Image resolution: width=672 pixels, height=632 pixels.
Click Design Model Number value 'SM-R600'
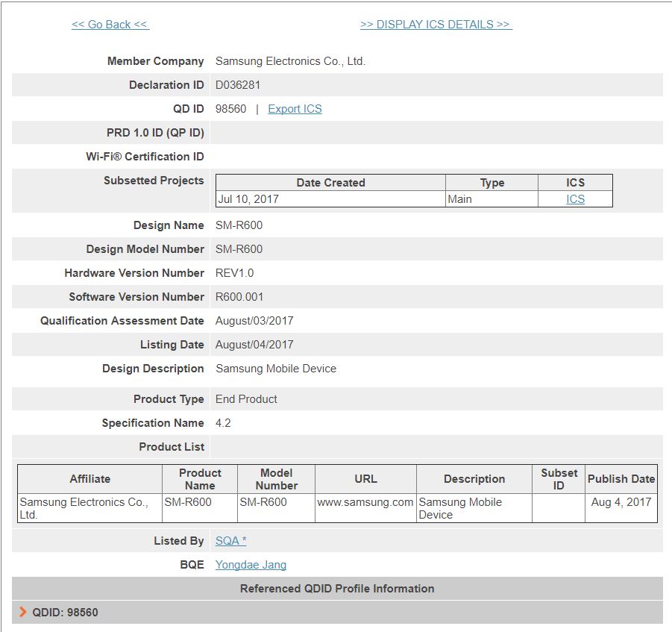239,249
